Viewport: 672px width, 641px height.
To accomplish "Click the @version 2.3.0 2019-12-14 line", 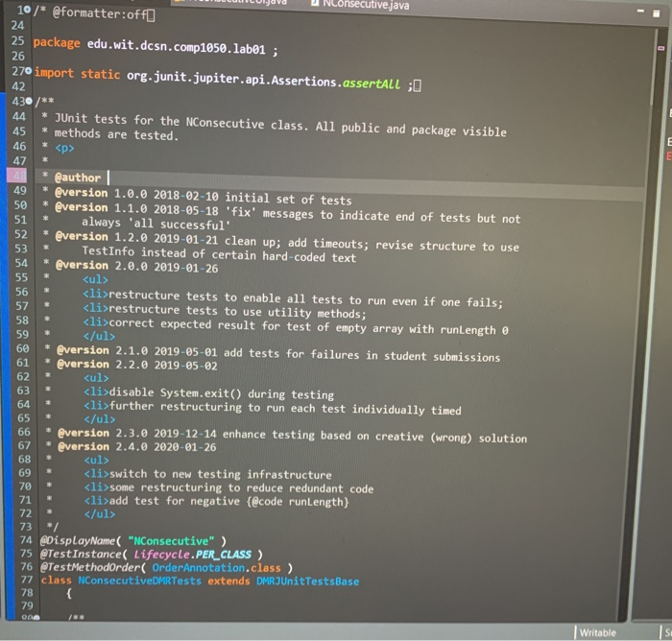I will pos(292,436).
